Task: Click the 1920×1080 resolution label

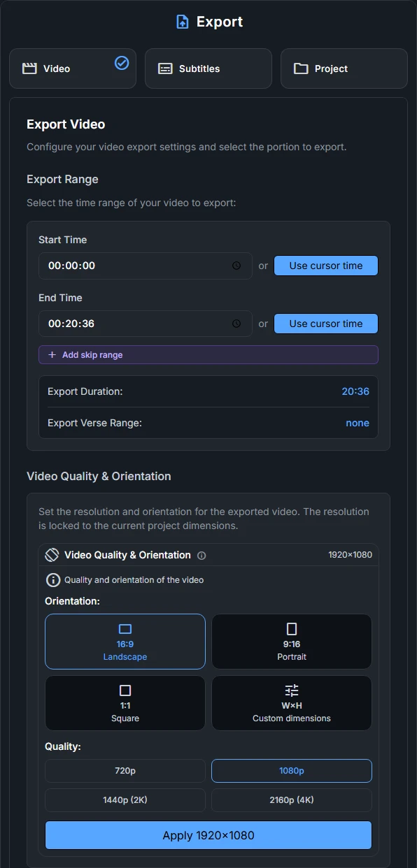Action: [x=351, y=555]
